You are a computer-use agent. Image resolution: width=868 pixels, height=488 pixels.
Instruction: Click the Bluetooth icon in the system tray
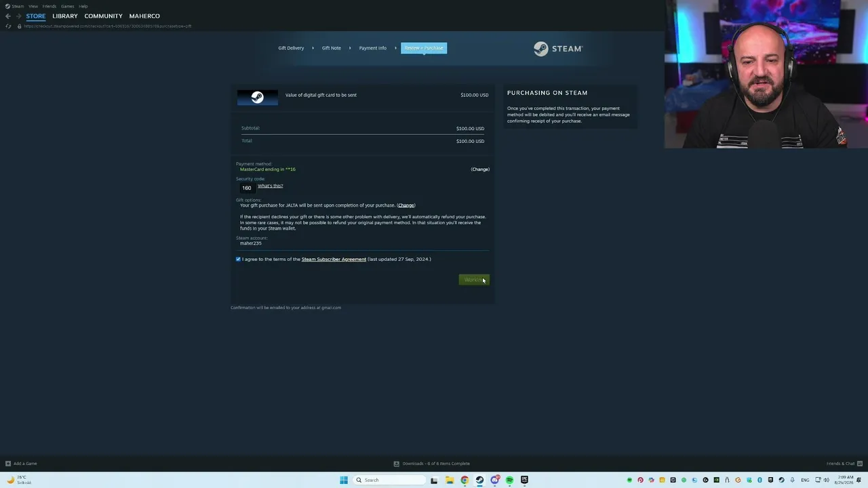759,480
